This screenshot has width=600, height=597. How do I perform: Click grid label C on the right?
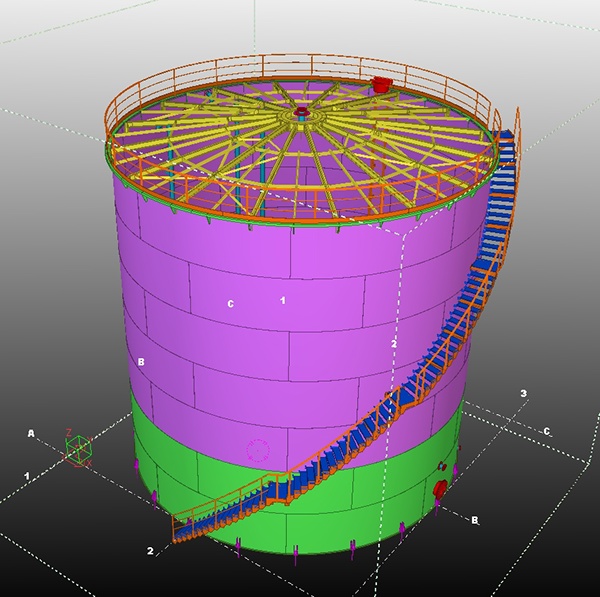546,431
